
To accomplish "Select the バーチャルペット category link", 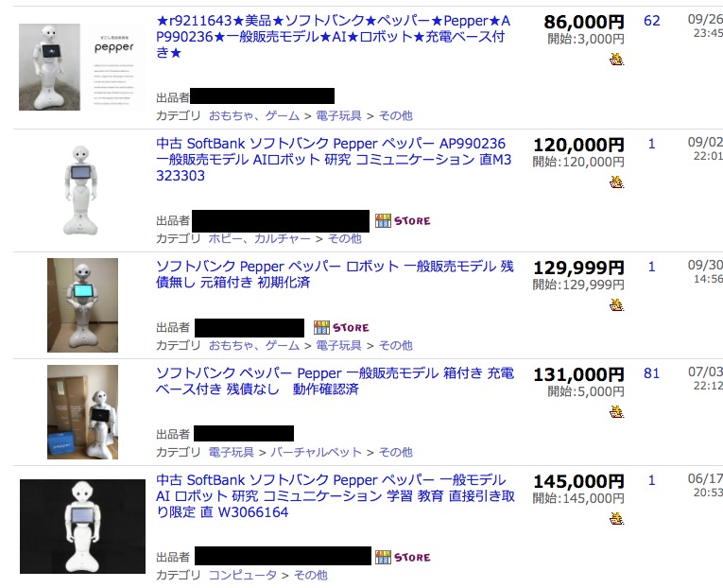I will pyautogui.click(x=316, y=452).
